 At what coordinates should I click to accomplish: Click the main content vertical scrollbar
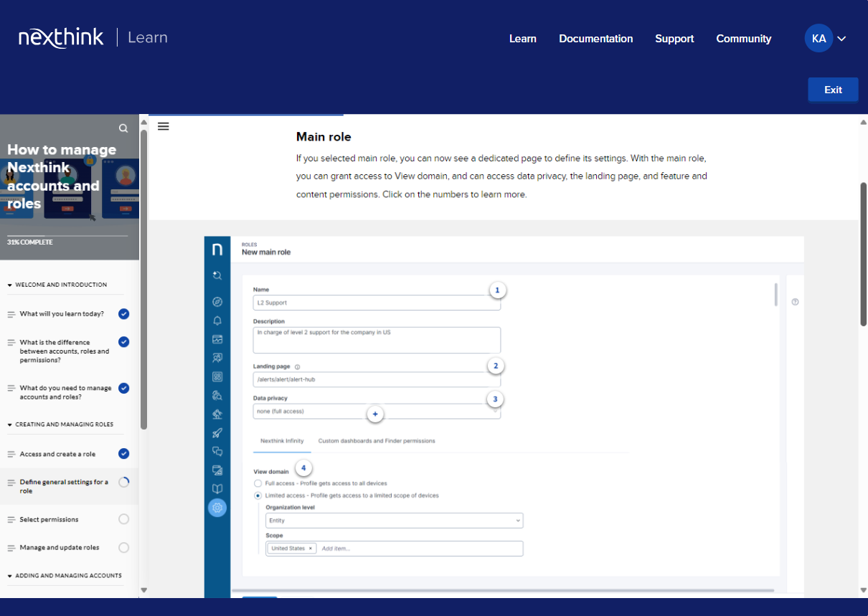coord(863,255)
